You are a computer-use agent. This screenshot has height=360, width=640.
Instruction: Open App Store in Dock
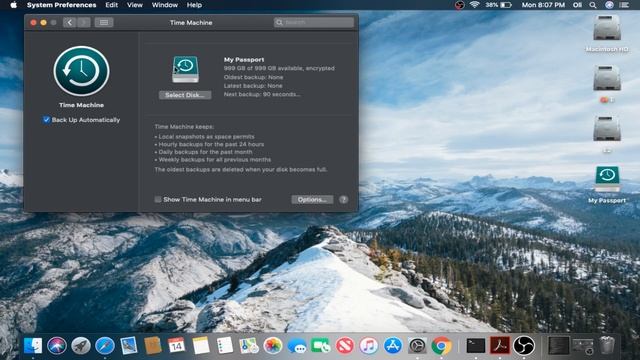pos(393,346)
